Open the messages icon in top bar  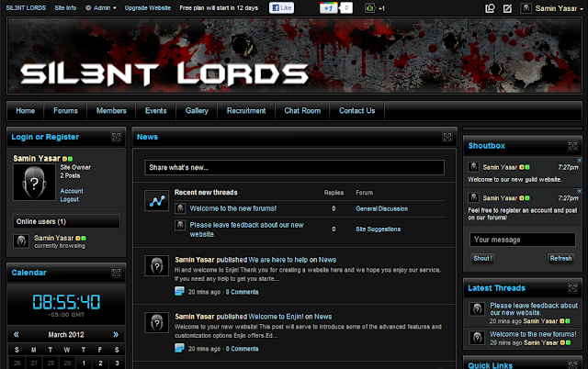490,8
